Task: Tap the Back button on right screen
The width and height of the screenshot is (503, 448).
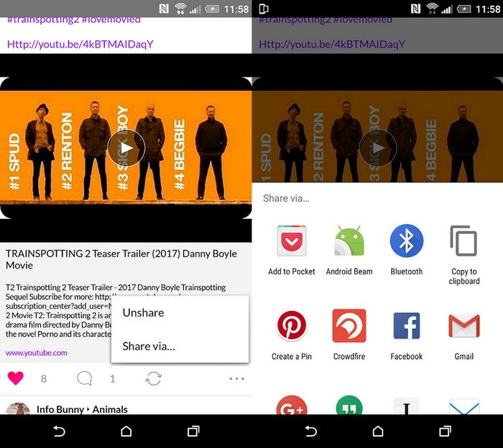Action: 311,431
